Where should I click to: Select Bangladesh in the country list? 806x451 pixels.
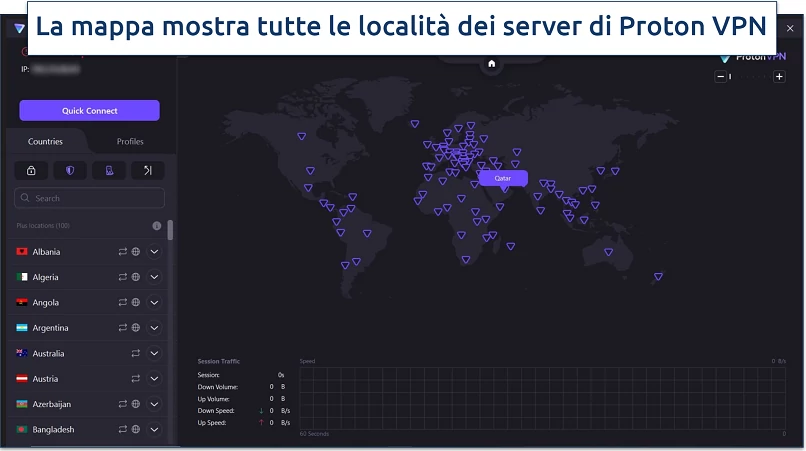[53, 429]
